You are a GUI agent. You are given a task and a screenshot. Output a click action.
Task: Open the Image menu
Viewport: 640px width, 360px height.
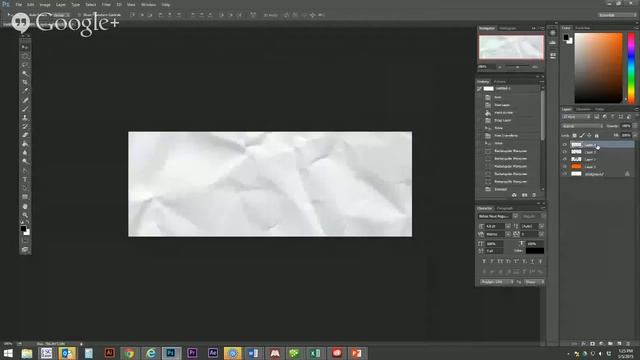point(45,4)
